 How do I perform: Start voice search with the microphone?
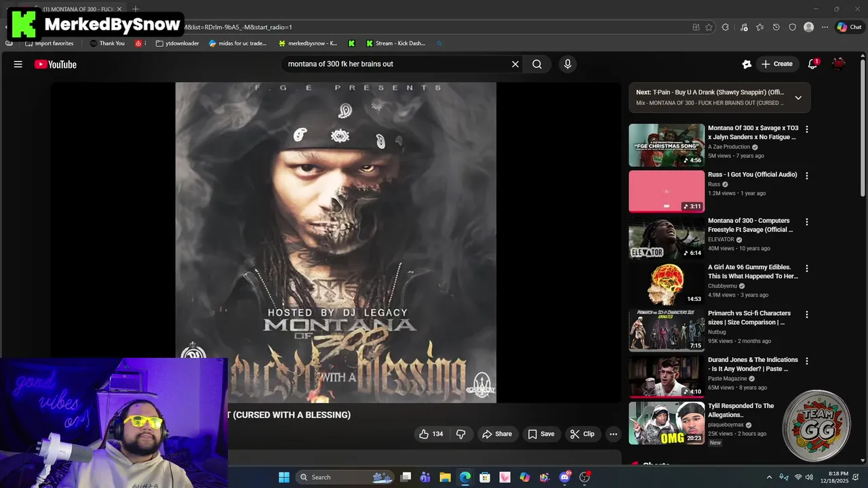(568, 64)
